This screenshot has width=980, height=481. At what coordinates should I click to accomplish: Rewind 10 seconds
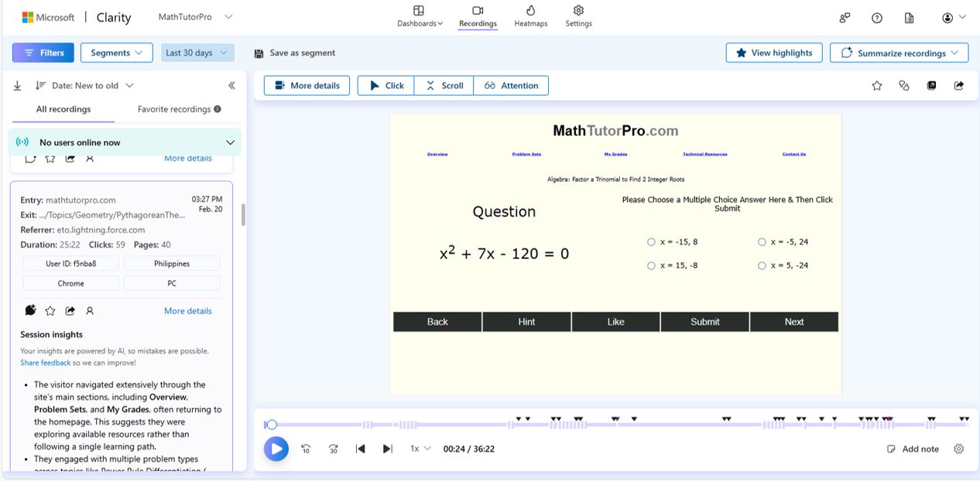point(306,449)
